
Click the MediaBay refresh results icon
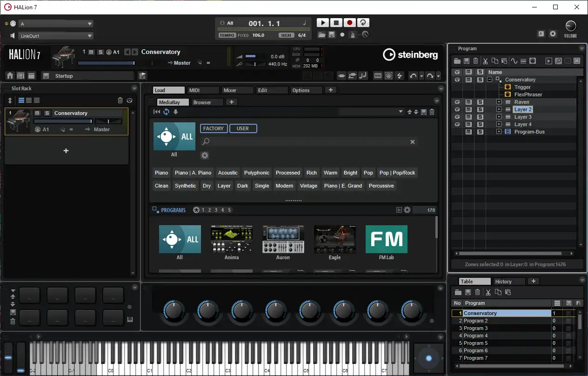(x=167, y=112)
